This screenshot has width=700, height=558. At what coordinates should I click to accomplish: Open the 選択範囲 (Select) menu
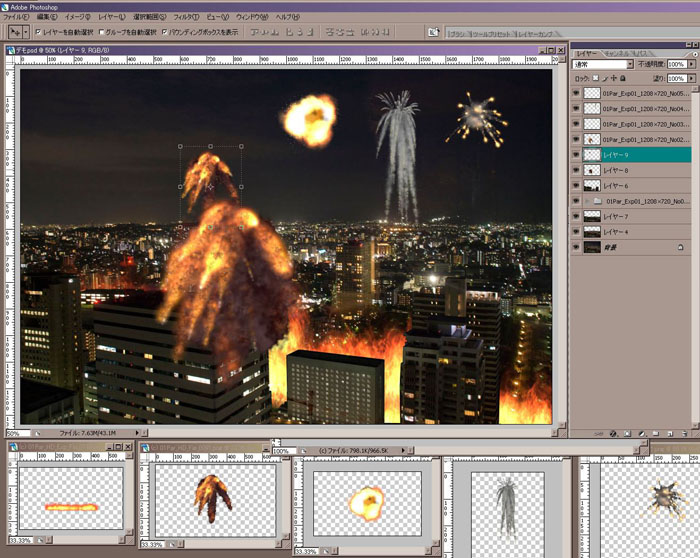[149, 17]
